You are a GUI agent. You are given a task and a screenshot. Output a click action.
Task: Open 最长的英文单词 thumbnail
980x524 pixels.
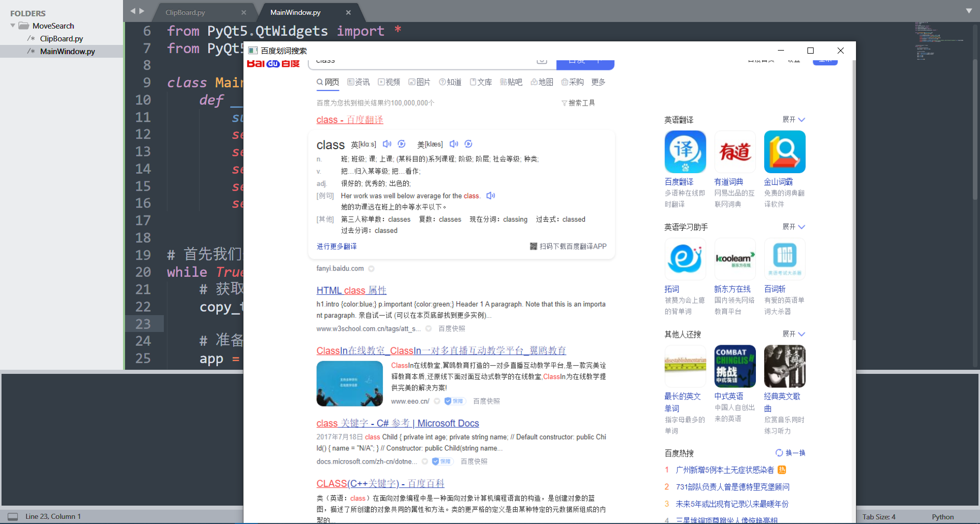(x=685, y=366)
